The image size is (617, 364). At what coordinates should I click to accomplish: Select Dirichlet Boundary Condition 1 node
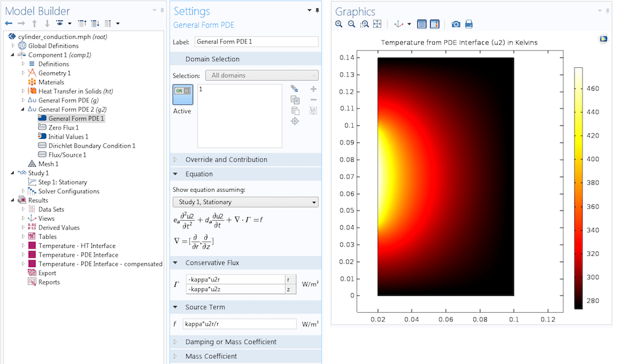(92, 146)
